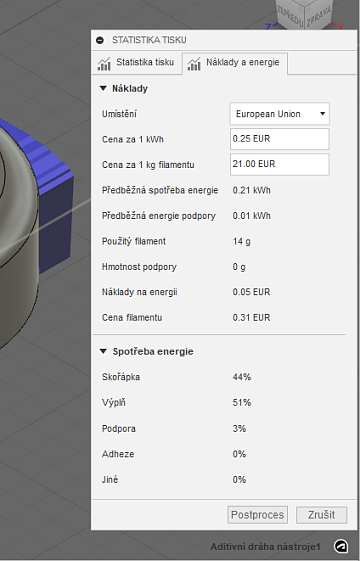The height and width of the screenshot is (561, 360).
Task: Click the Cena filamentu 0.31 EUR value
Action: [x=251, y=317]
